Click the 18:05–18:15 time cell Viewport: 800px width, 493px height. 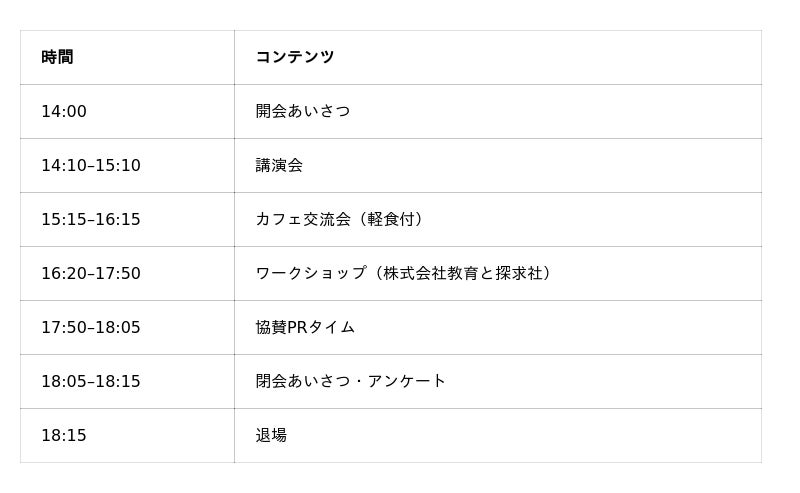[127, 382]
